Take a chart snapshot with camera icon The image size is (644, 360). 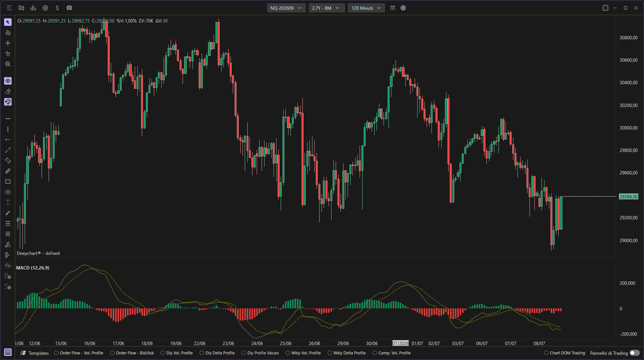(69, 8)
